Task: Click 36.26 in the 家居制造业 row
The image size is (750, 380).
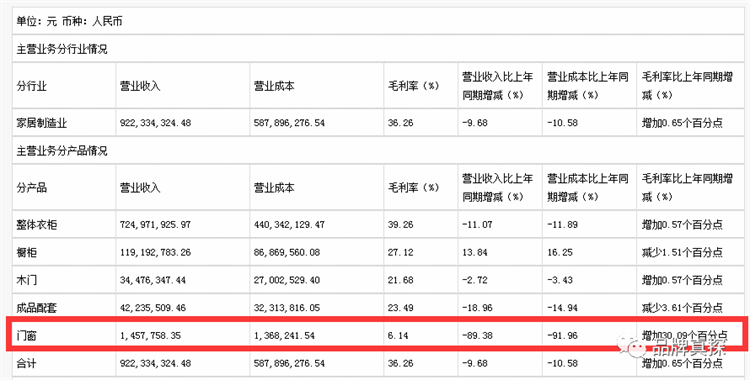Action: click(400, 123)
